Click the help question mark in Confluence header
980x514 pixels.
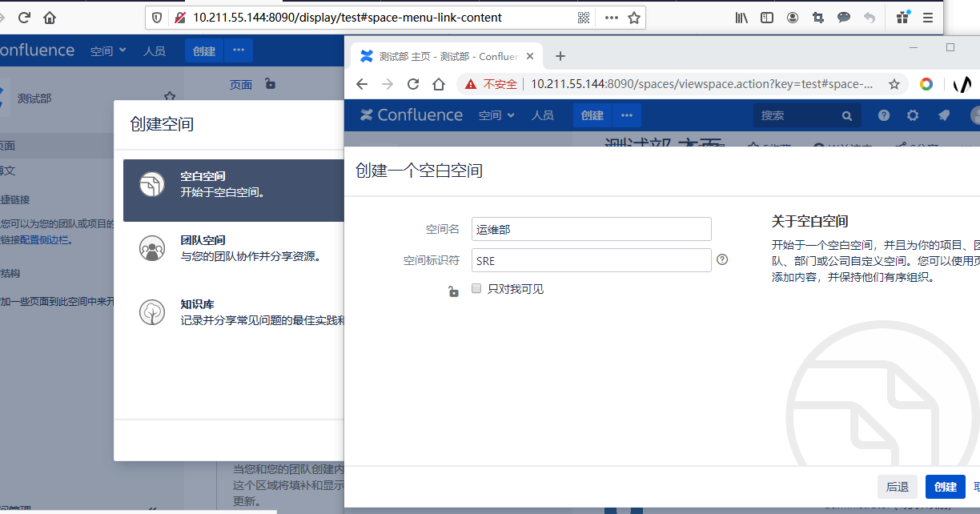coord(884,115)
